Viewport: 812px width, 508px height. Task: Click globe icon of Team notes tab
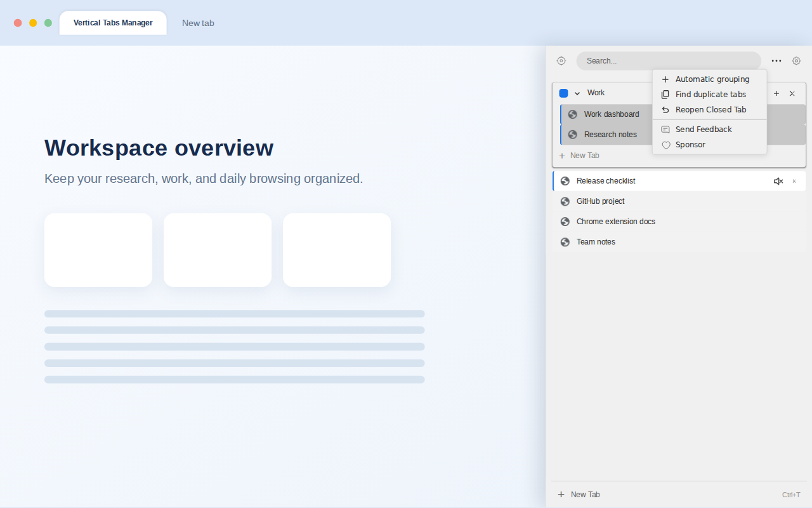coord(565,242)
